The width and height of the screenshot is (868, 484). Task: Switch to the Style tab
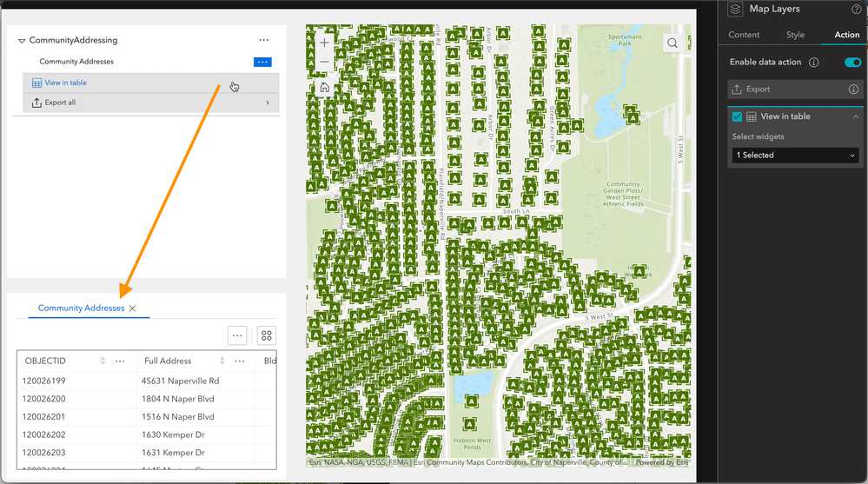point(795,35)
